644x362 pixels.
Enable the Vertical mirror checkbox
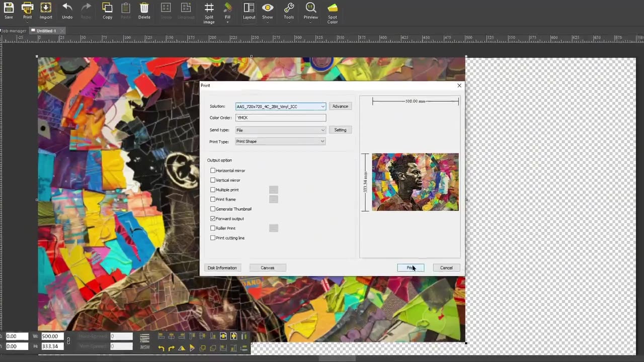pyautogui.click(x=213, y=180)
